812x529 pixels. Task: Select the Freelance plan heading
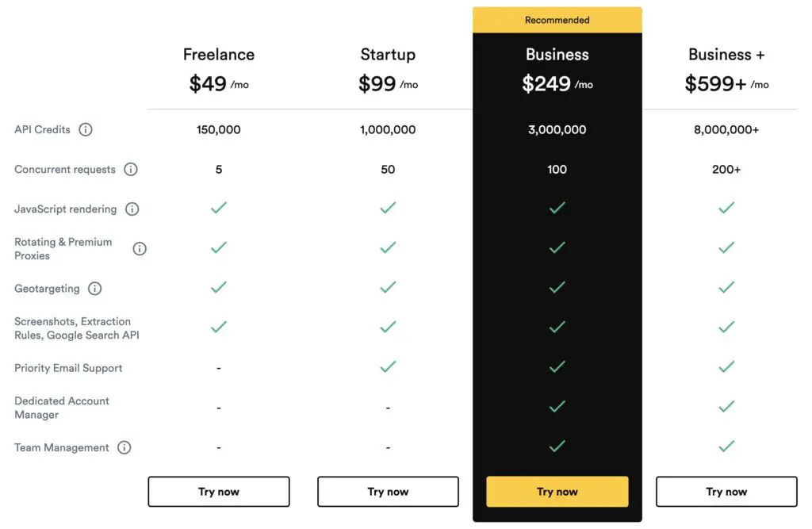click(219, 55)
